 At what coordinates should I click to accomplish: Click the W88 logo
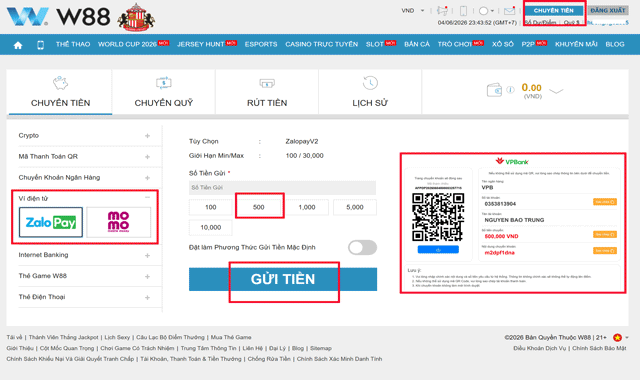(x=58, y=17)
